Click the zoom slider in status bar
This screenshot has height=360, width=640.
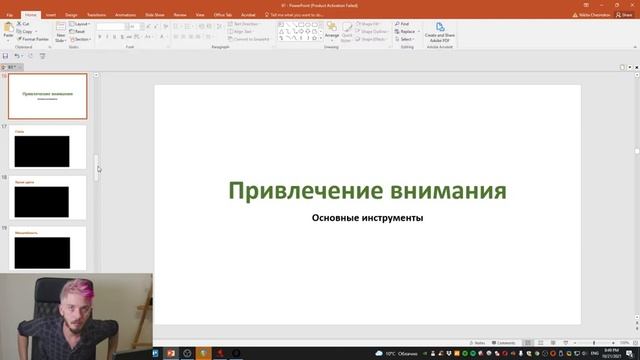[x=594, y=343]
